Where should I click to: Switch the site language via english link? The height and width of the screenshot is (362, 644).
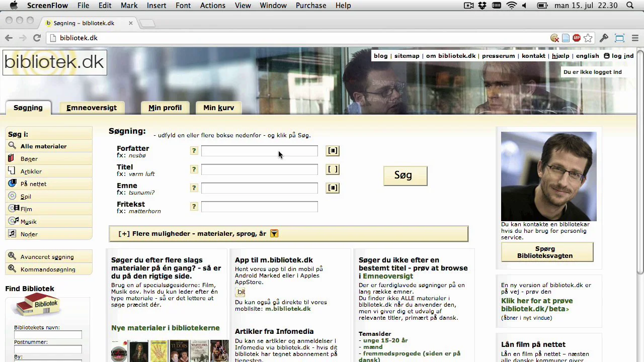click(587, 56)
